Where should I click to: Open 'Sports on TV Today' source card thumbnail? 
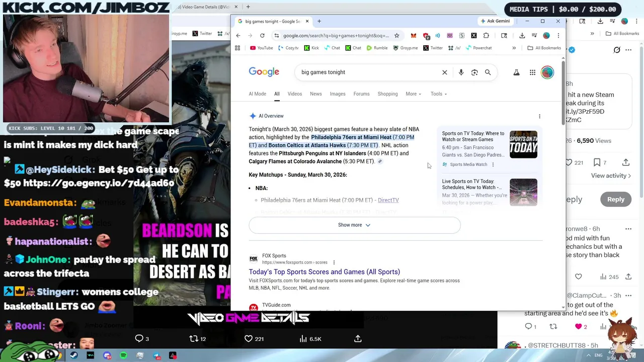[x=523, y=144]
